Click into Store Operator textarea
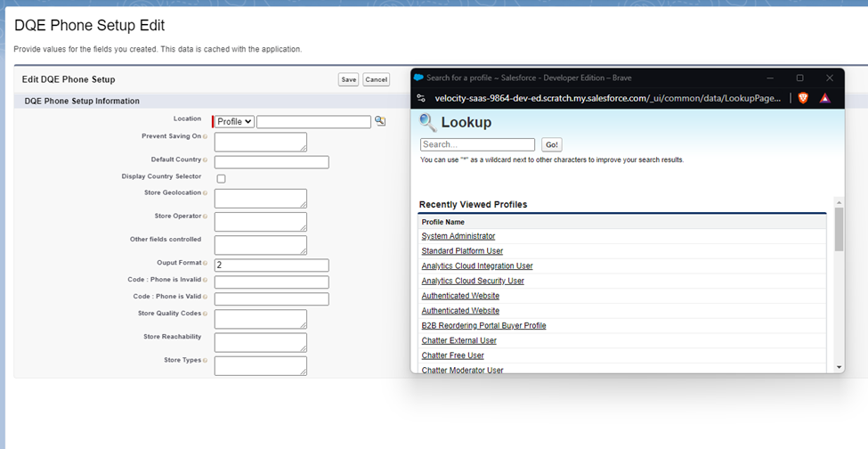 (x=261, y=222)
